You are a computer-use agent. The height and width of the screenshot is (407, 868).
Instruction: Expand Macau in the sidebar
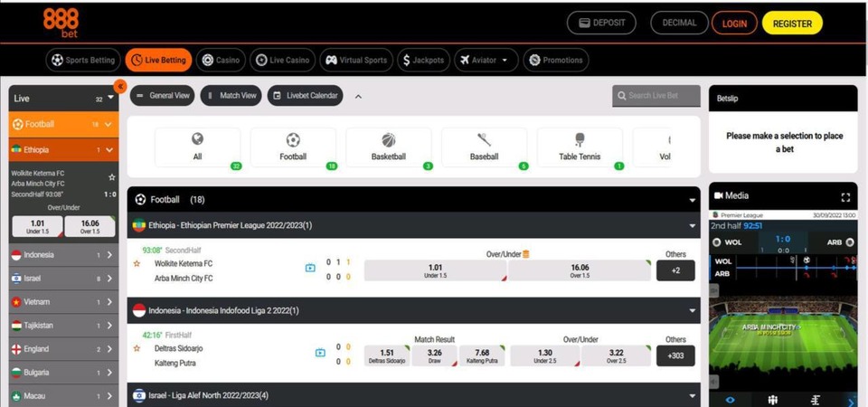pos(63,396)
